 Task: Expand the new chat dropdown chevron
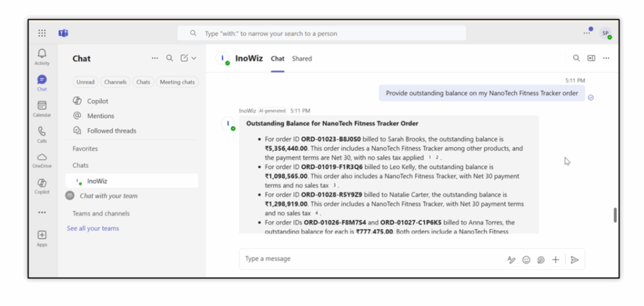tap(194, 58)
